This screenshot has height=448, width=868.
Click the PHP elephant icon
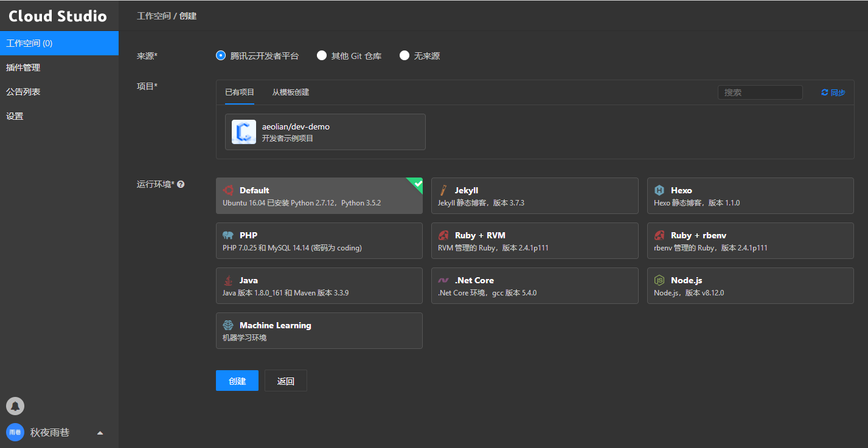228,235
